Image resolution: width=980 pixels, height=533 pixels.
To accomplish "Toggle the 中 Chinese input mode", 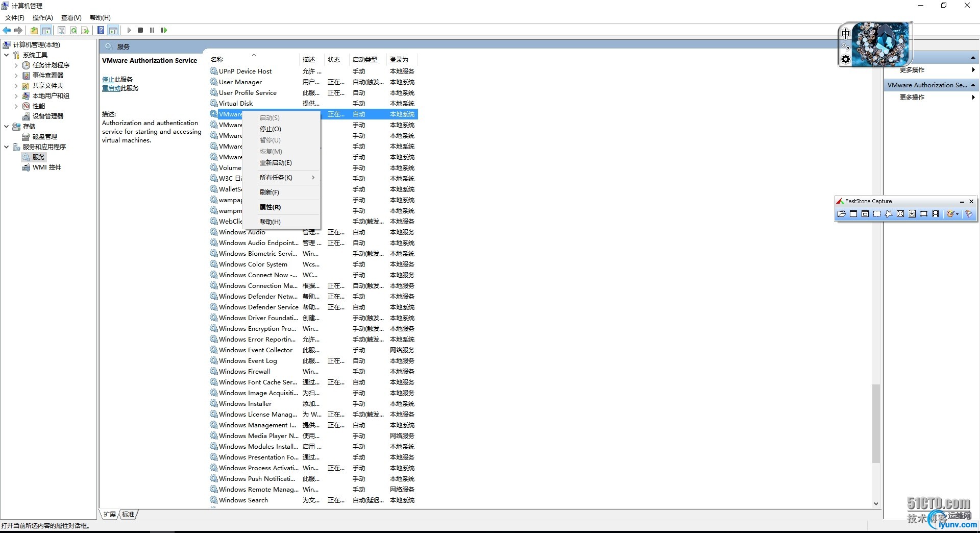I will (846, 34).
